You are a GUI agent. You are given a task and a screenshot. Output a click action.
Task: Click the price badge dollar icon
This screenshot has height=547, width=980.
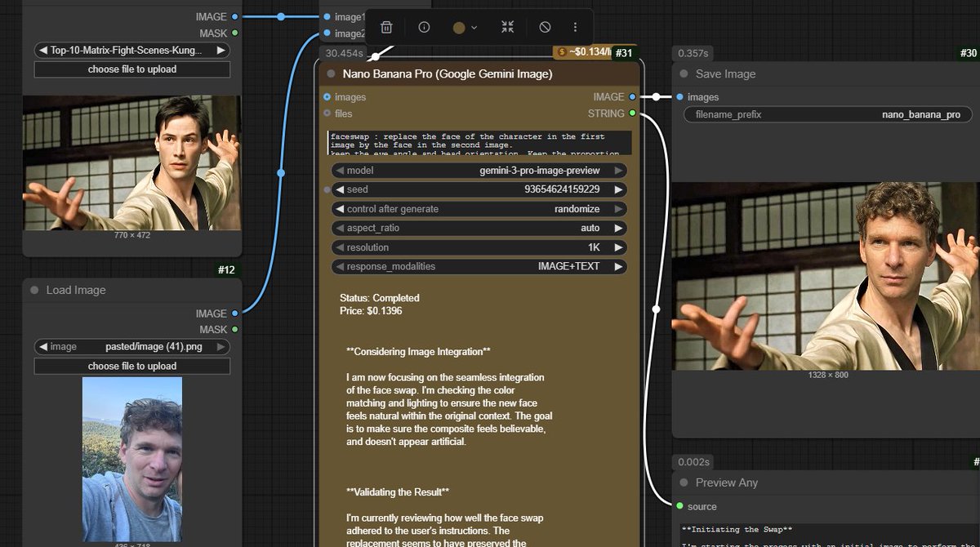click(561, 52)
